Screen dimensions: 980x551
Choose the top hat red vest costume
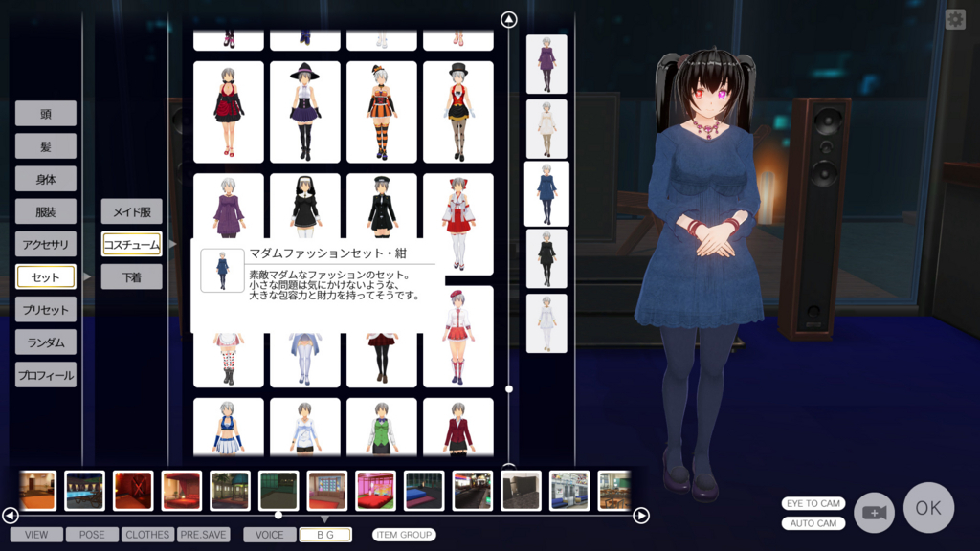point(458,112)
